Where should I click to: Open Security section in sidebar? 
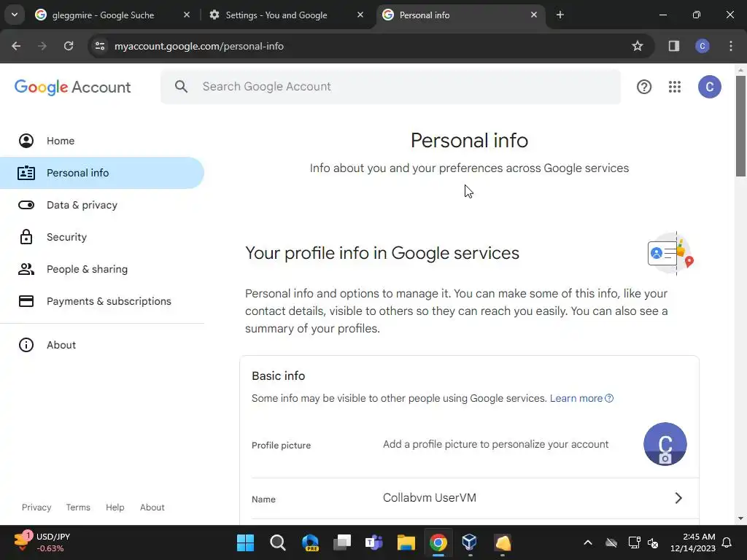(102, 237)
